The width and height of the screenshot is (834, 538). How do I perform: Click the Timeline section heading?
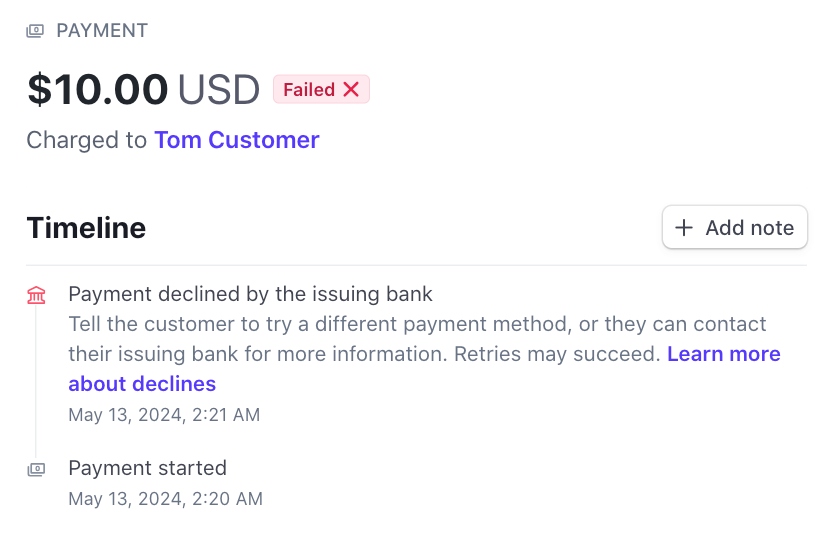(x=86, y=228)
